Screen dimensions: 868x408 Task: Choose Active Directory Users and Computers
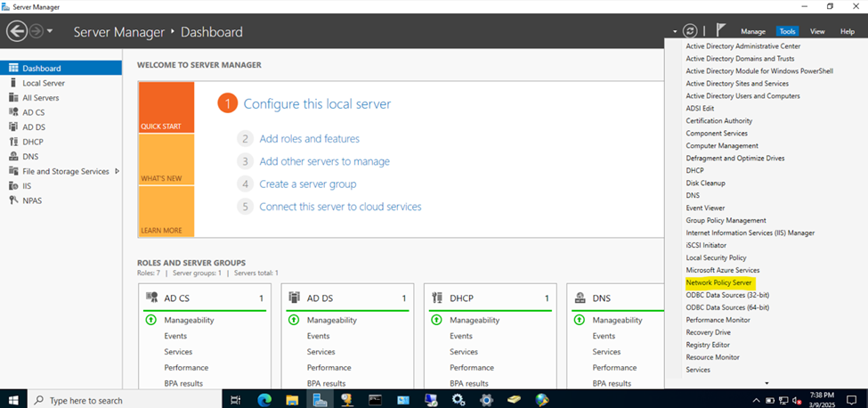742,96
